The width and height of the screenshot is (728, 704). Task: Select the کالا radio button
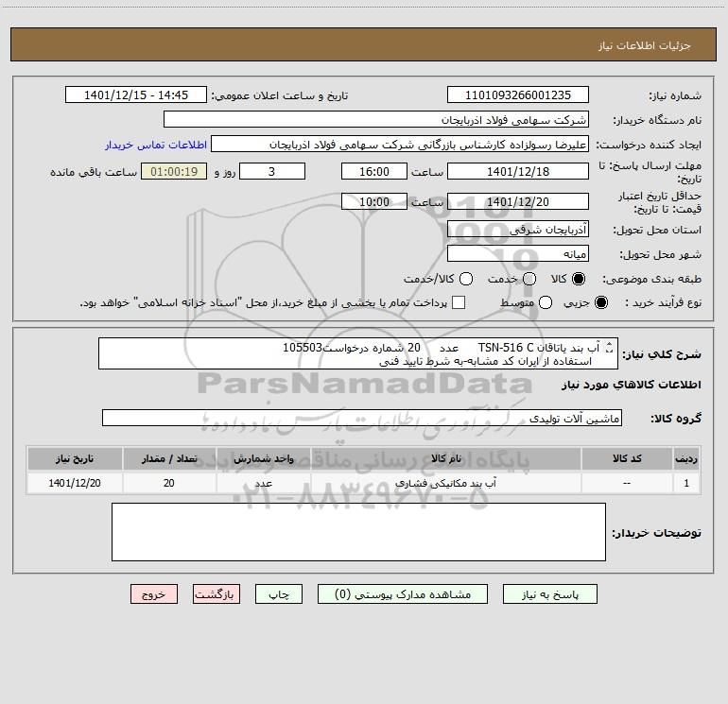(x=579, y=279)
